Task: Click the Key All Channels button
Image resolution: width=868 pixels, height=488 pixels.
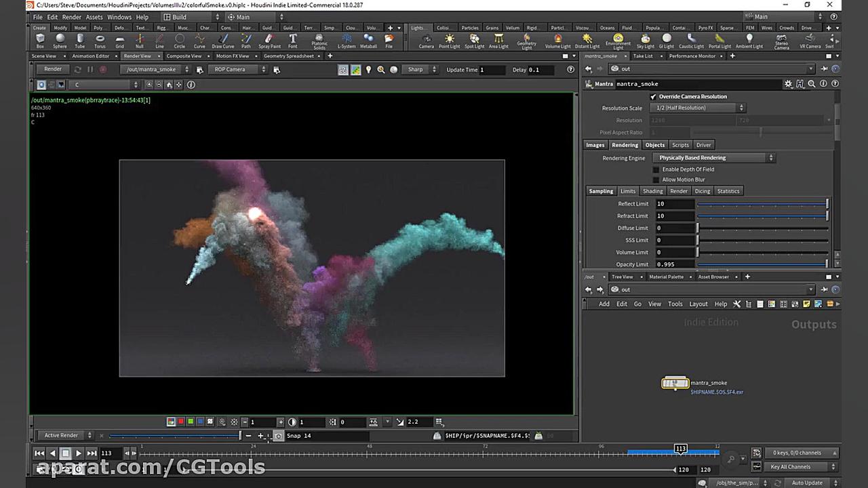Action: tap(790, 467)
